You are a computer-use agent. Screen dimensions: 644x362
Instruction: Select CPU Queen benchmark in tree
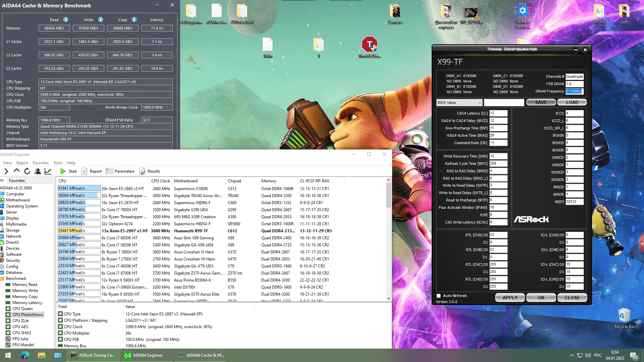22,309
